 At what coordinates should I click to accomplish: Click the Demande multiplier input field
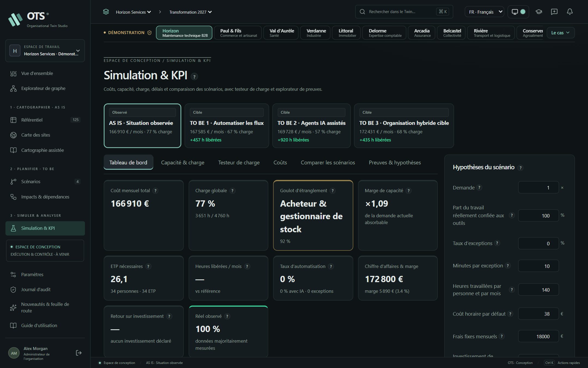[538, 188]
